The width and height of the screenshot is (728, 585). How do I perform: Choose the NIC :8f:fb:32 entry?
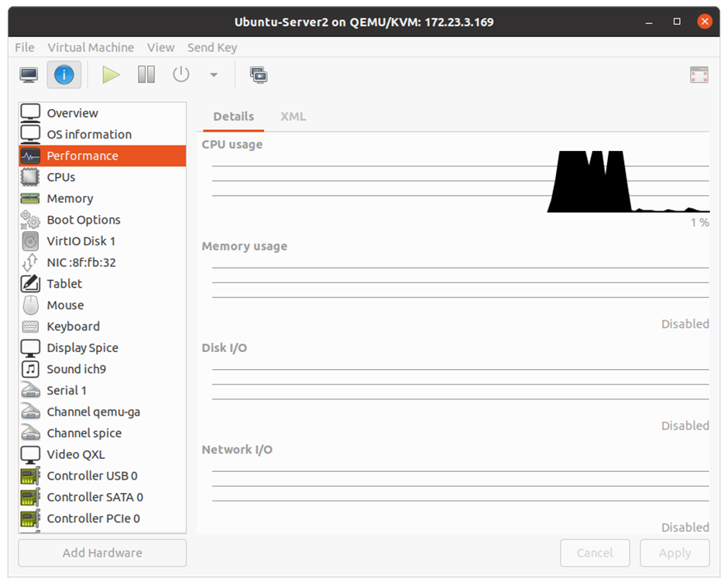click(81, 262)
